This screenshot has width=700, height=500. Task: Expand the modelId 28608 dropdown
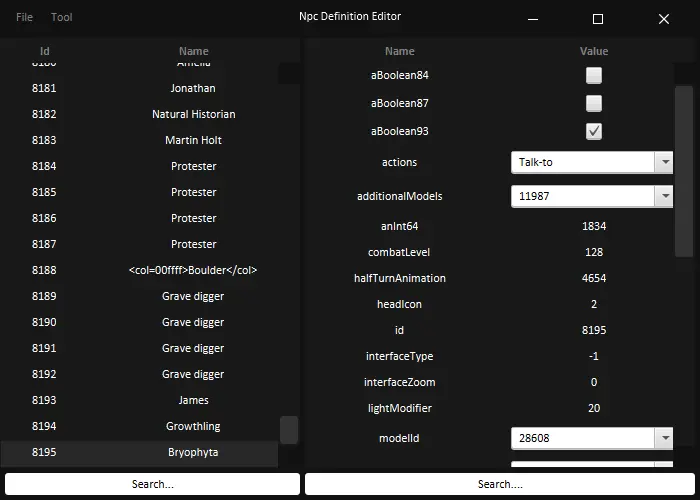[x=664, y=438]
